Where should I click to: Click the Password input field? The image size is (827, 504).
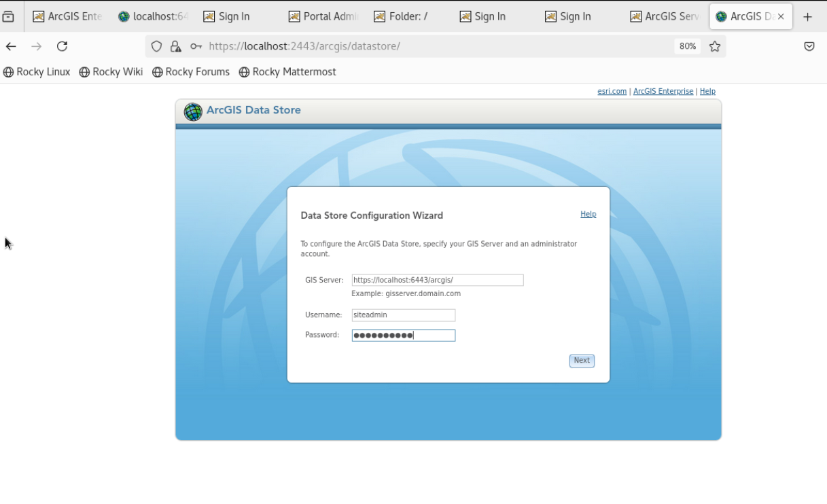click(404, 336)
